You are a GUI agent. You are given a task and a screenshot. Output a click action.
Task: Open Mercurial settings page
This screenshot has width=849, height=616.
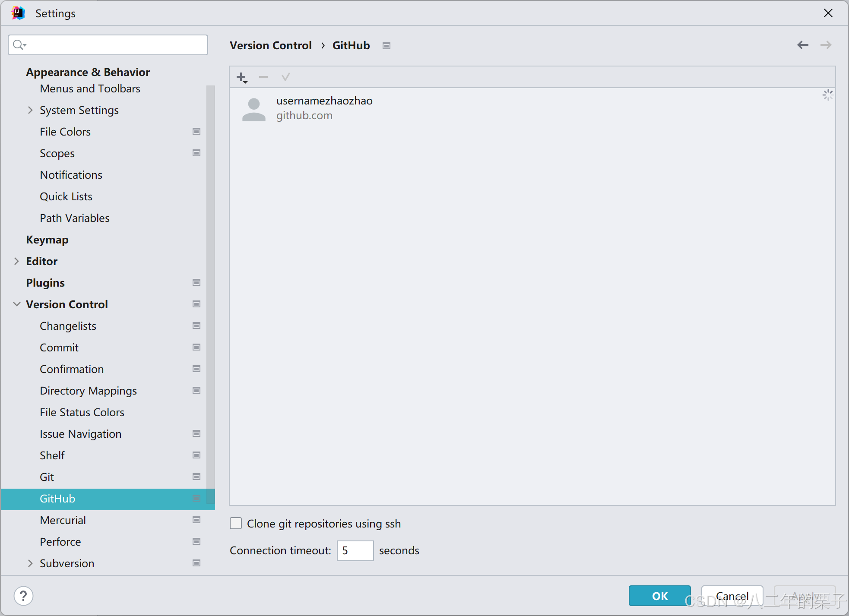click(x=63, y=520)
